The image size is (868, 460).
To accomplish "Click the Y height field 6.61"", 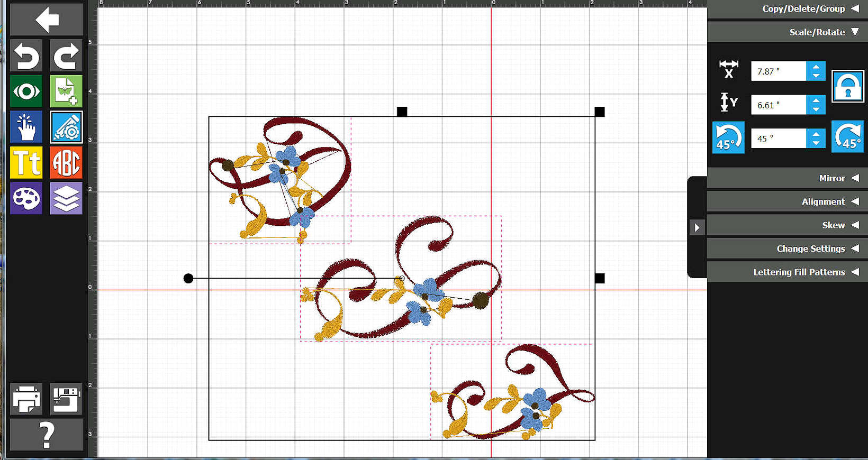I will click(x=779, y=105).
